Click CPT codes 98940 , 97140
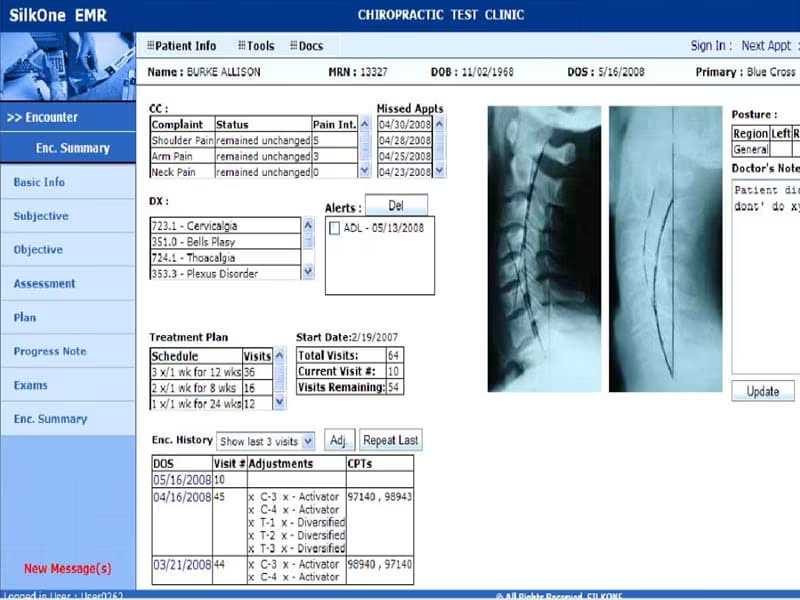This screenshot has height=600, width=800. pos(380,564)
